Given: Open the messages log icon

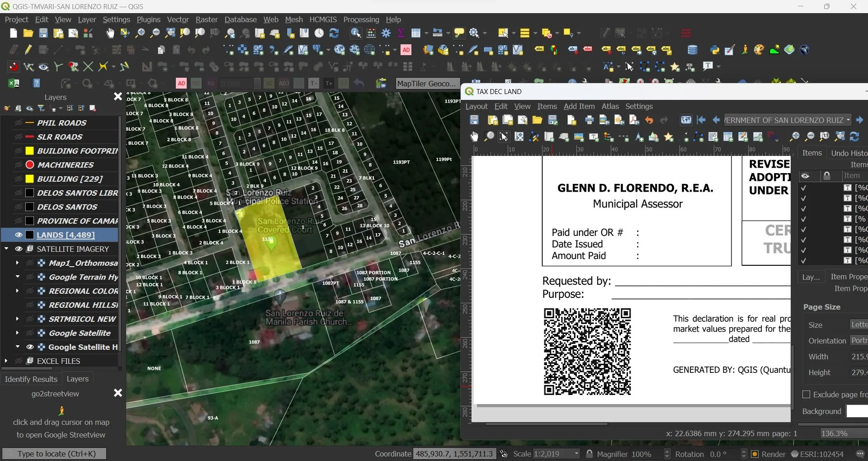Looking at the screenshot, I should tap(859, 454).
